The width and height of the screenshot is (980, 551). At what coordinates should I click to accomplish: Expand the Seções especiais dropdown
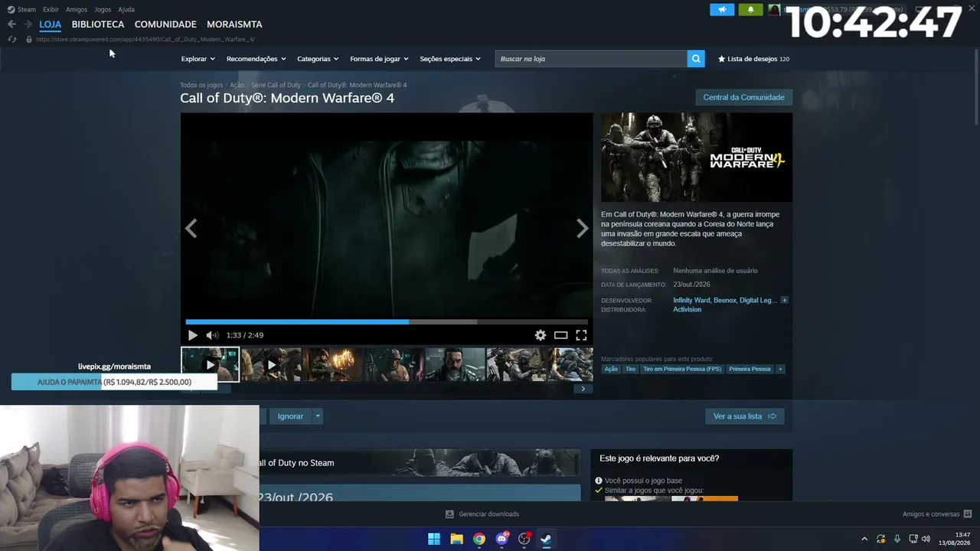(x=450, y=59)
